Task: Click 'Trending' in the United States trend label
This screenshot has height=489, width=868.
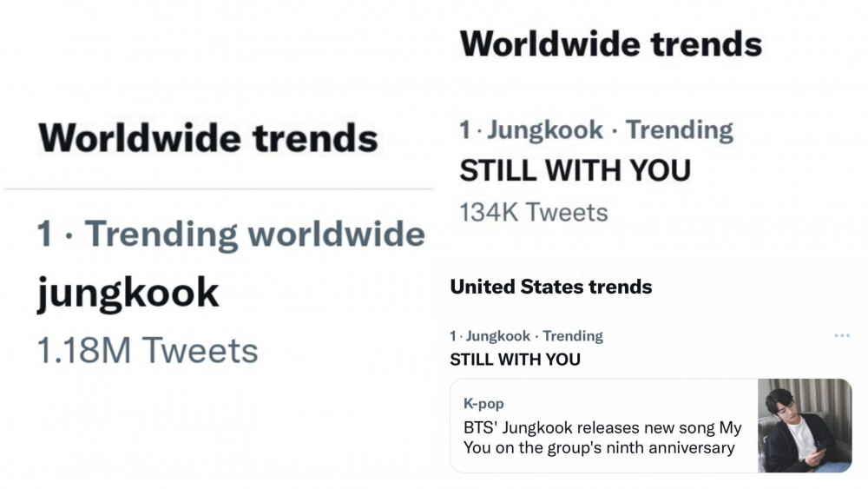Action: (572, 336)
